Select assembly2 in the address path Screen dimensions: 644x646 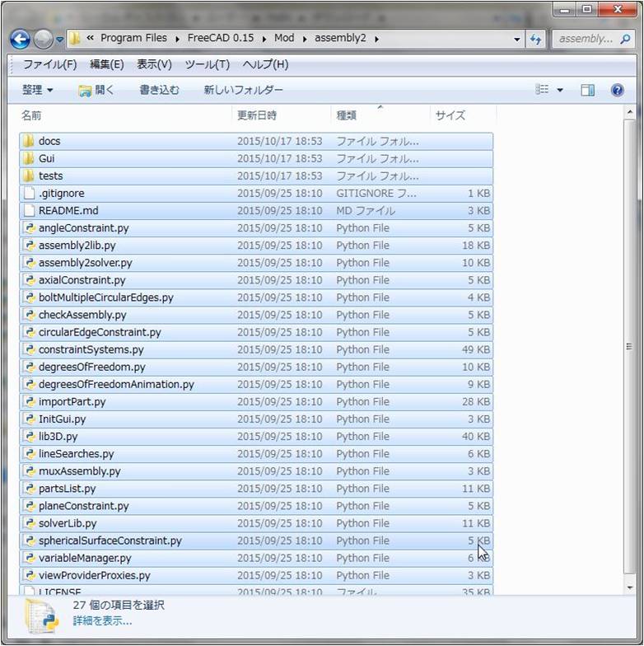(x=341, y=38)
